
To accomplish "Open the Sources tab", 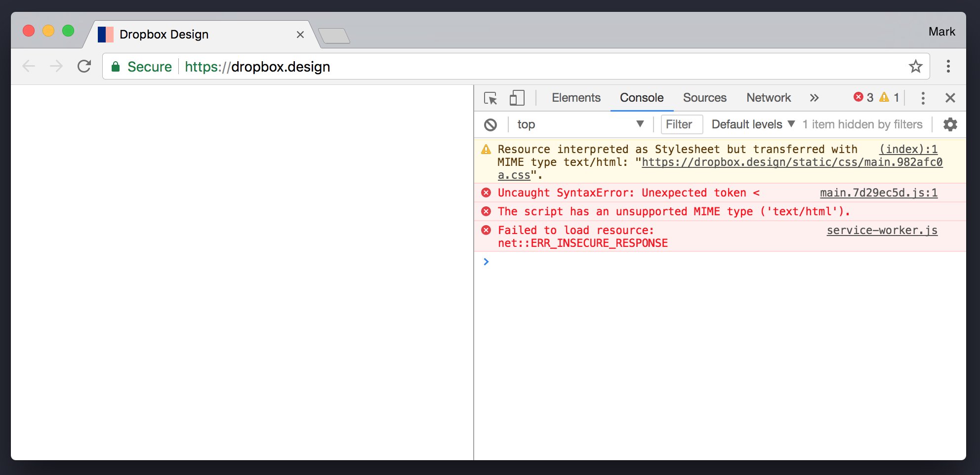I will [704, 98].
